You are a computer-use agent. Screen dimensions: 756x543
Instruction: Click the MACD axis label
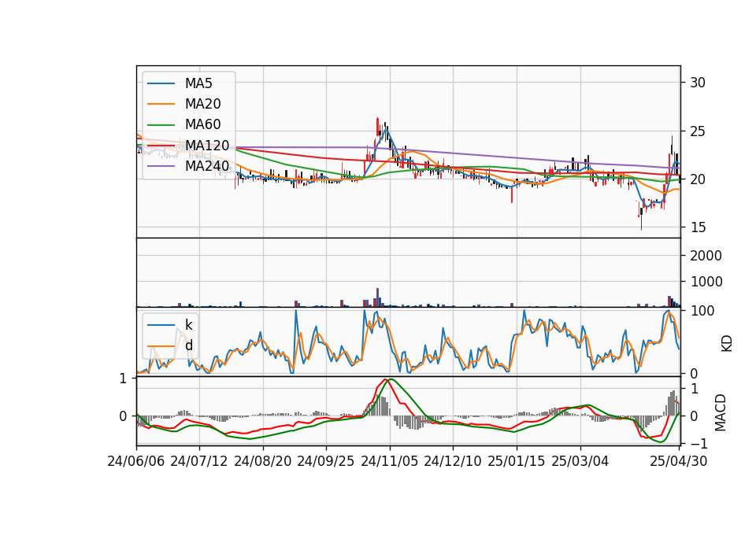pyautogui.click(x=721, y=412)
